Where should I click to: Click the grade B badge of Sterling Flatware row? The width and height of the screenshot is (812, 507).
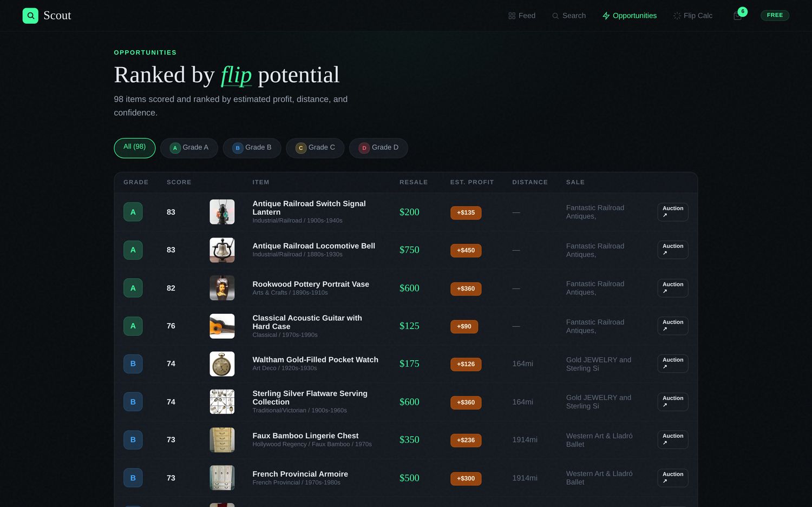click(x=133, y=402)
